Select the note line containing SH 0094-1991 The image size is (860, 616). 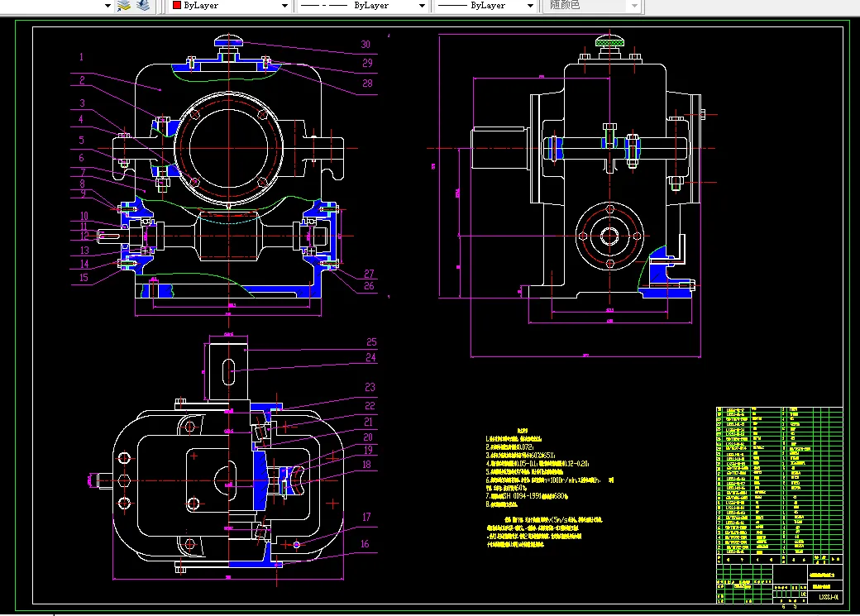[527, 496]
